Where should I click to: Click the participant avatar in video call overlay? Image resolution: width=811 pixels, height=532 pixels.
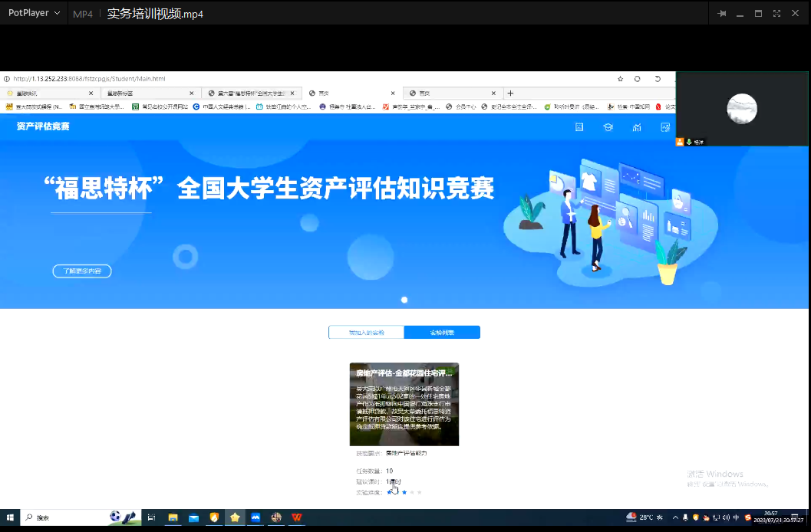pos(742,109)
